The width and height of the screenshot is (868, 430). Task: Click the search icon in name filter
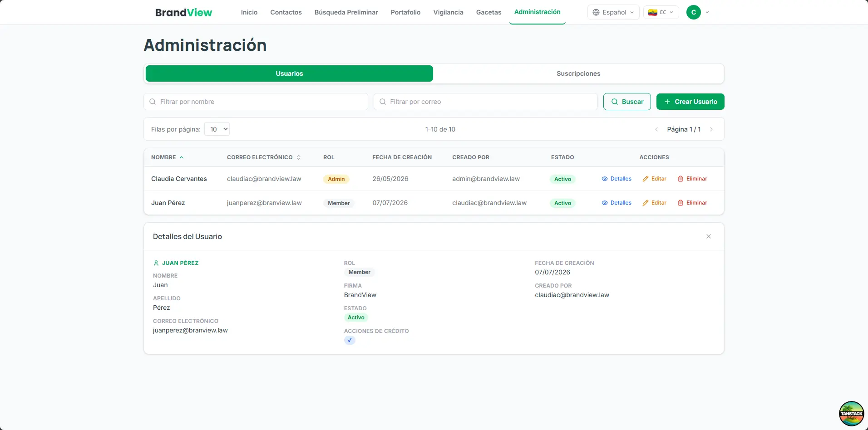pyautogui.click(x=153, y=102)
